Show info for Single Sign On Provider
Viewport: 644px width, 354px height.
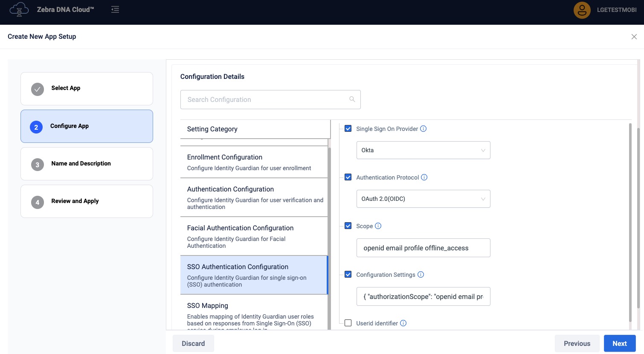[x=423, y=129]
